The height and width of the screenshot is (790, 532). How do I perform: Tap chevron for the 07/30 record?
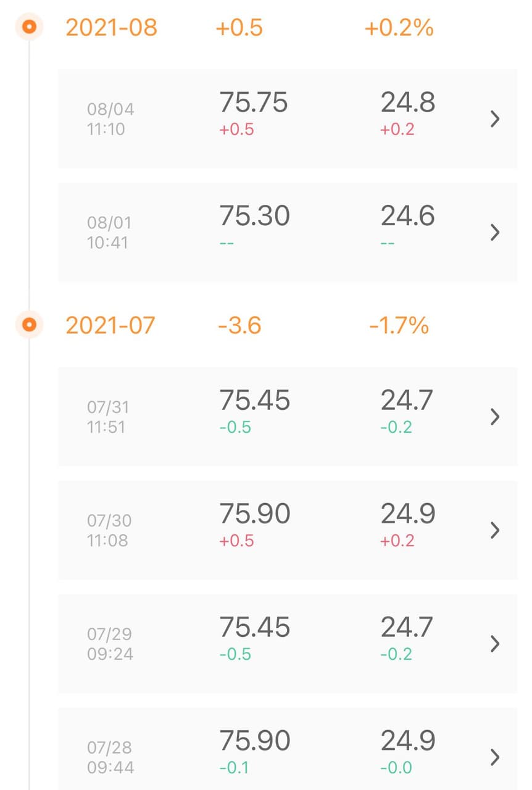(494, 530)
